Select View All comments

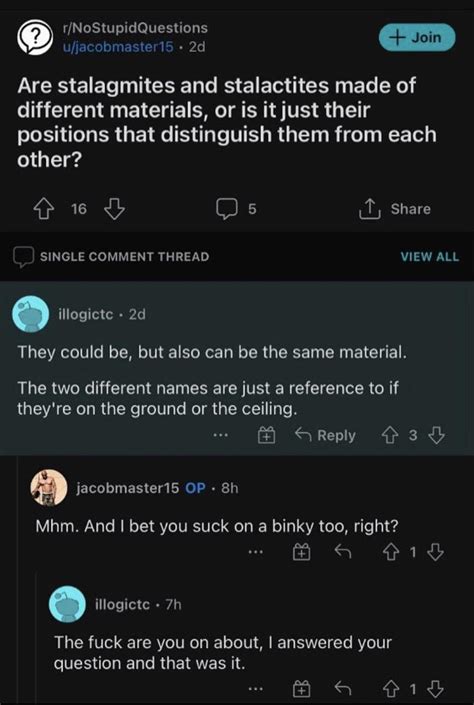(430, 257)
